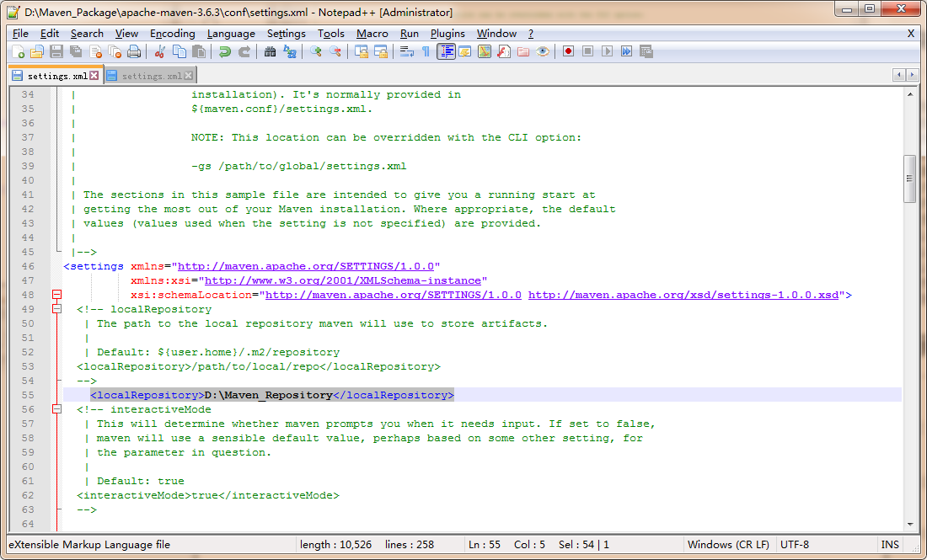
Task: Open Find dialog via binoculars icon
Action: [x=271, y=52]
